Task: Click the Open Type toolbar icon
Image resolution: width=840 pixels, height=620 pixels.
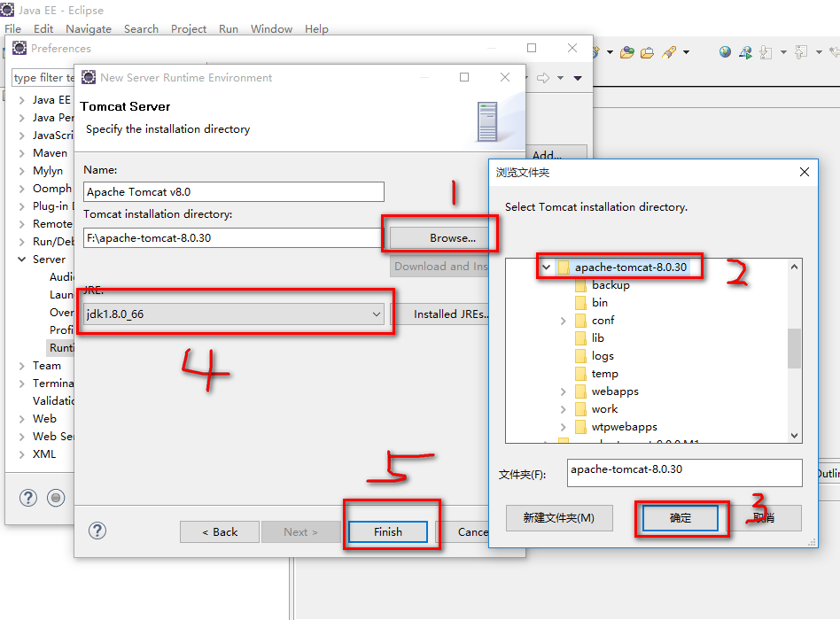Action: (626, 52)
